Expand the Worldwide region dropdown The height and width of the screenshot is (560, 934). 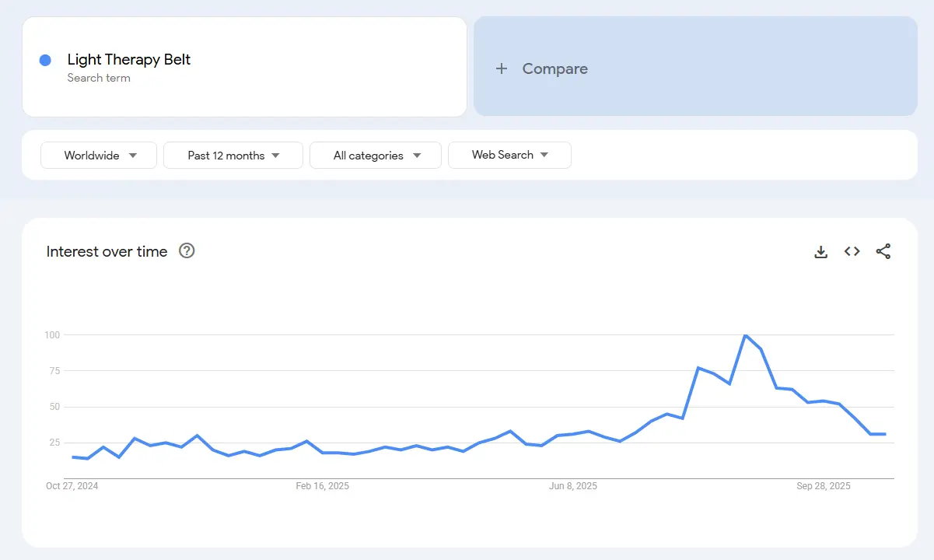pos(99,156)
